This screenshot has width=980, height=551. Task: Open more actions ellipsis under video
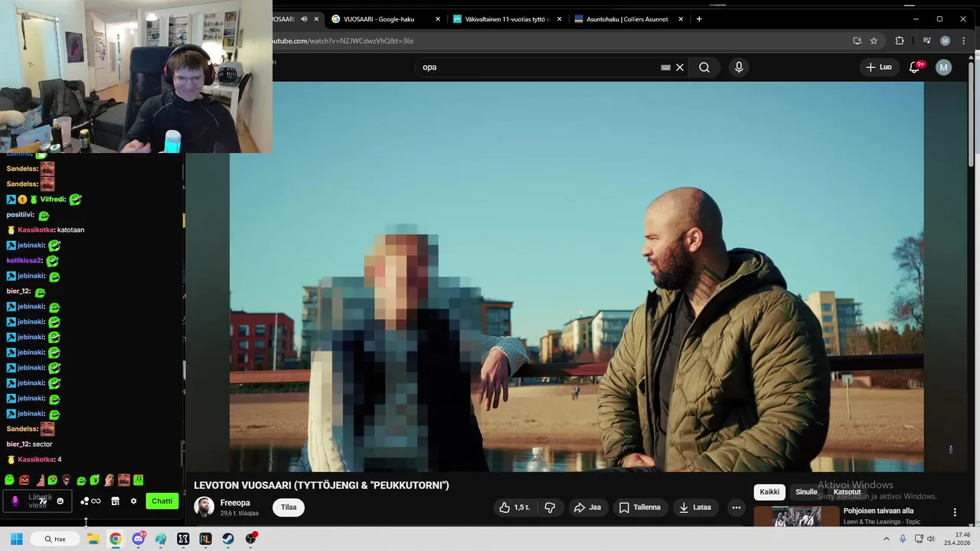click(x=737, y=507)
